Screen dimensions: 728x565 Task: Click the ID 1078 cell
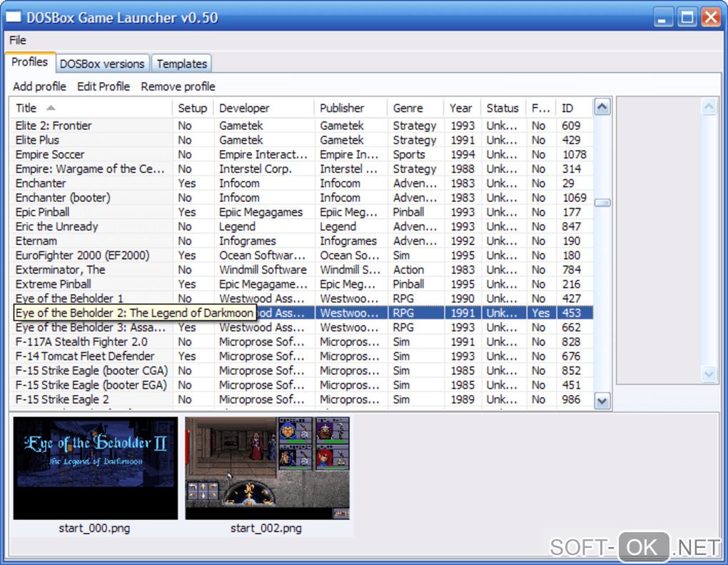575,154
